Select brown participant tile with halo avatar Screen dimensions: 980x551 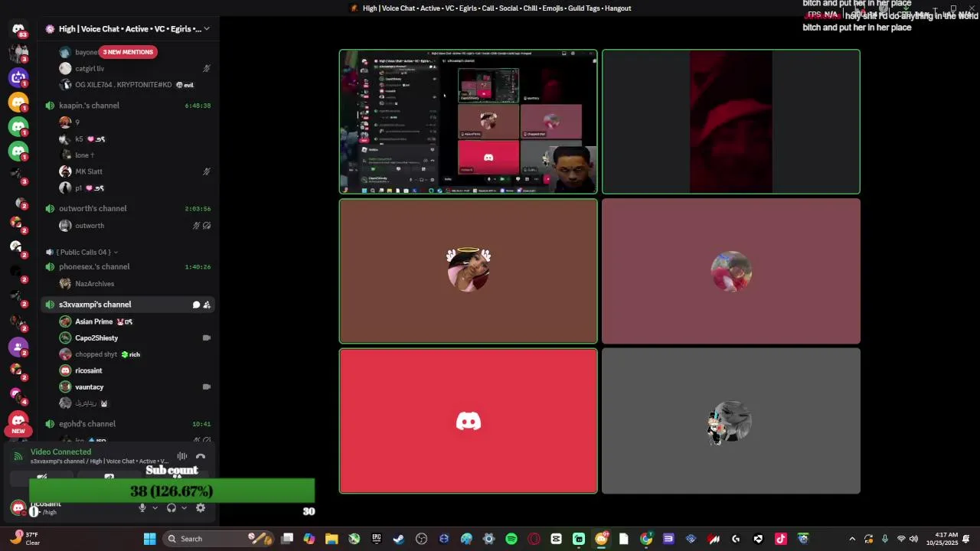468,271
